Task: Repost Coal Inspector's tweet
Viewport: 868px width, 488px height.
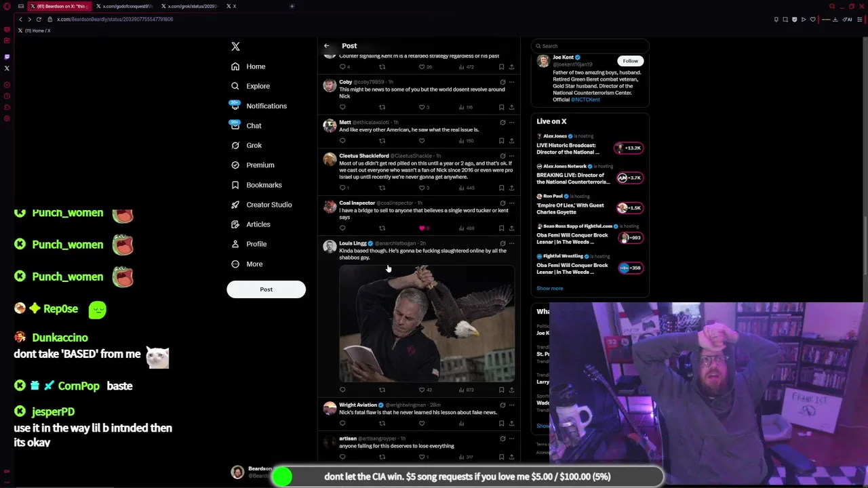Action: pyautogui.click(x=382, y=228)
